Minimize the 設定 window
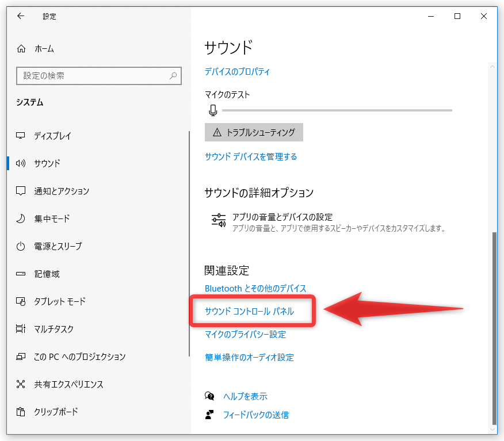This screenshot has width=504, height=441. click(x=431, y=16)
